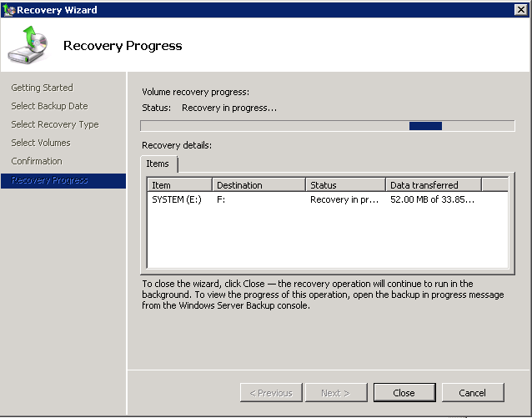The width and height of the screenshot is (532, 418).
Task: Select the Items tab
Action: point(158,164)
